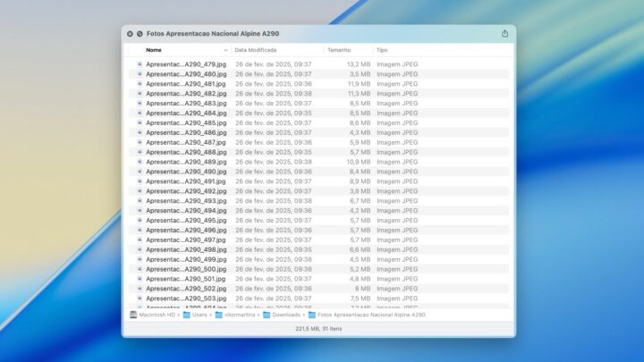
Task: Open Macintosh HD from the path bar
Action: (x=157, y=315)
